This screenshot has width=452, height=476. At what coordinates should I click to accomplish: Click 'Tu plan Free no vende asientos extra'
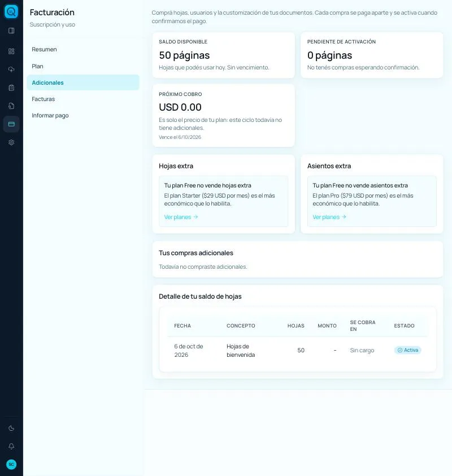pos(360,185)
